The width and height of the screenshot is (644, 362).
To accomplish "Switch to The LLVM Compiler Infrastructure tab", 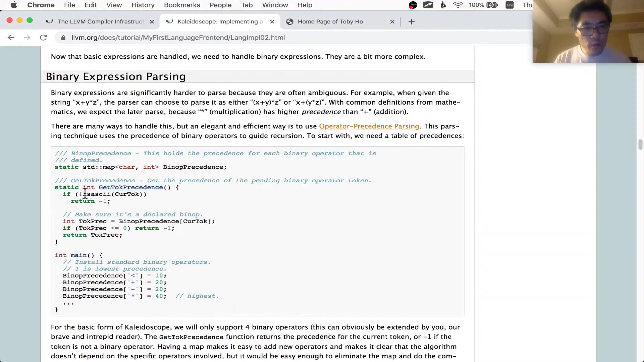I will tap(100, 22).
